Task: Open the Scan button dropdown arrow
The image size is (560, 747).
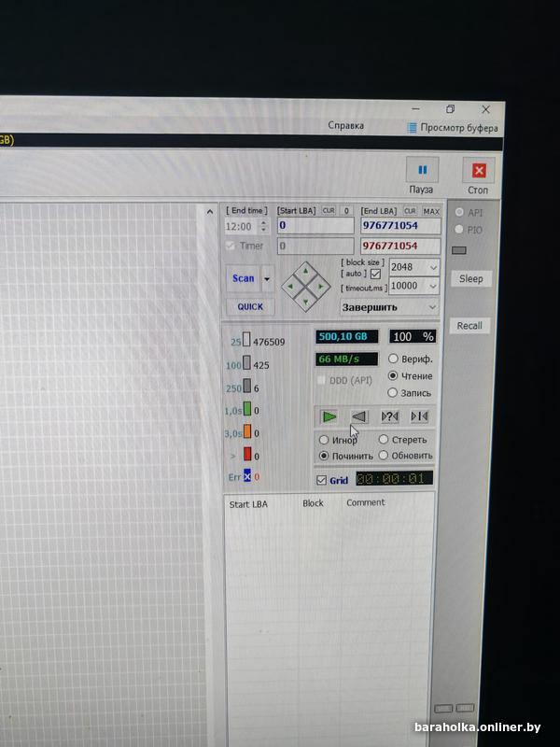Action: pos(268,278)
